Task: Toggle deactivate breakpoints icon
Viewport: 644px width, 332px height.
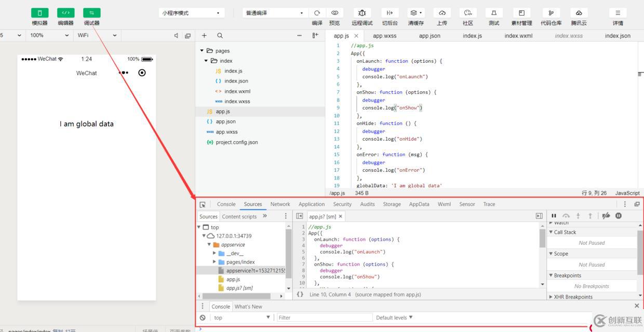Action: [x=606, y=216]
